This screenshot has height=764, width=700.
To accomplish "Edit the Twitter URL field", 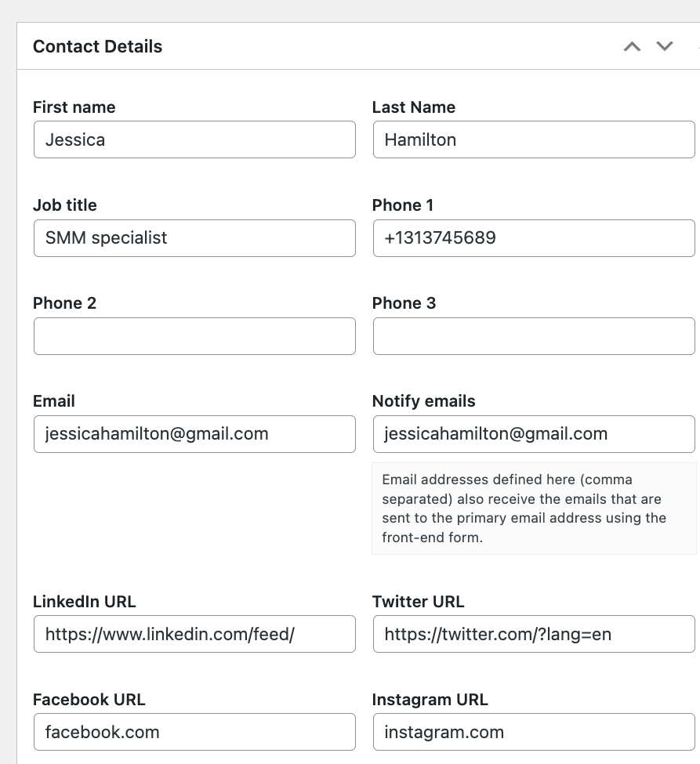I will click(x=534, y=634).
